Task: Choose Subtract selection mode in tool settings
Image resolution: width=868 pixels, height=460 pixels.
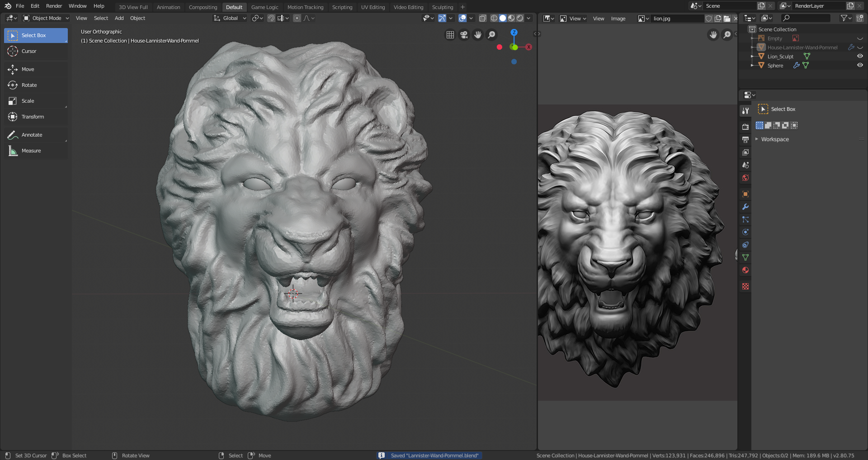Action: coord(777,125)
